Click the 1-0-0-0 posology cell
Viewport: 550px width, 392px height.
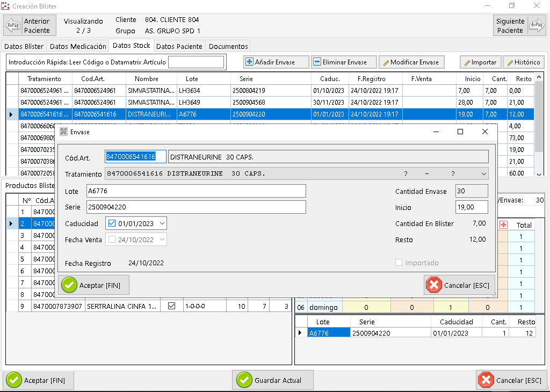click(x=205, y=306)
